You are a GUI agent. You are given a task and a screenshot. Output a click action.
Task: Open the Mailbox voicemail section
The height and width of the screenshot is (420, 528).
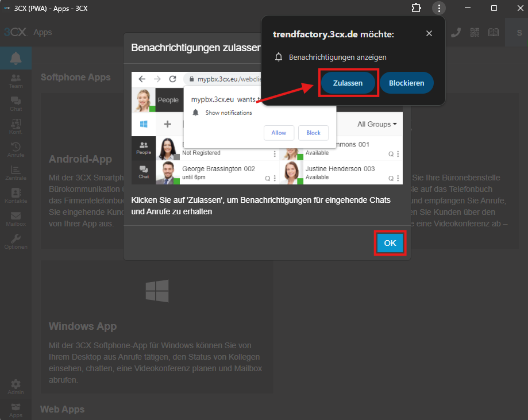coord(16,219)
